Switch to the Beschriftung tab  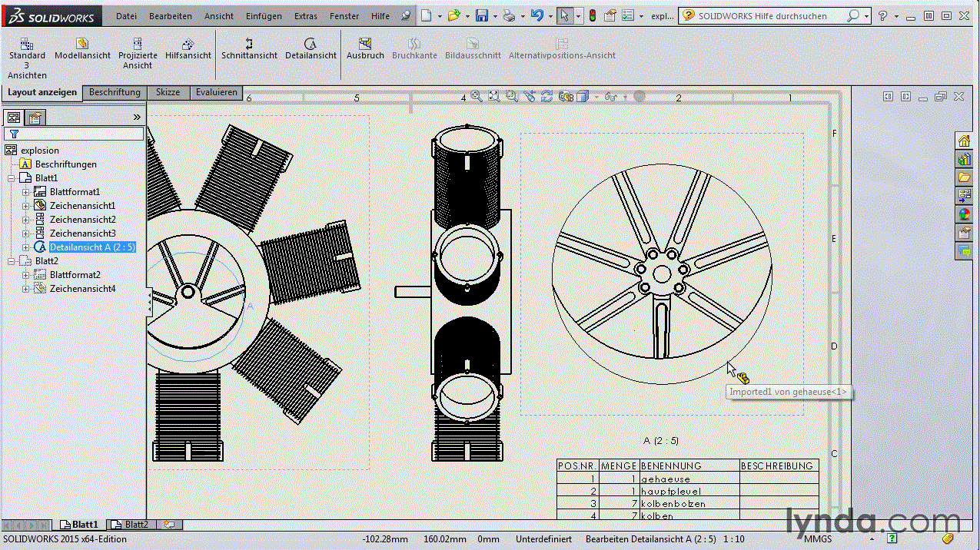[x=115, y=93]
